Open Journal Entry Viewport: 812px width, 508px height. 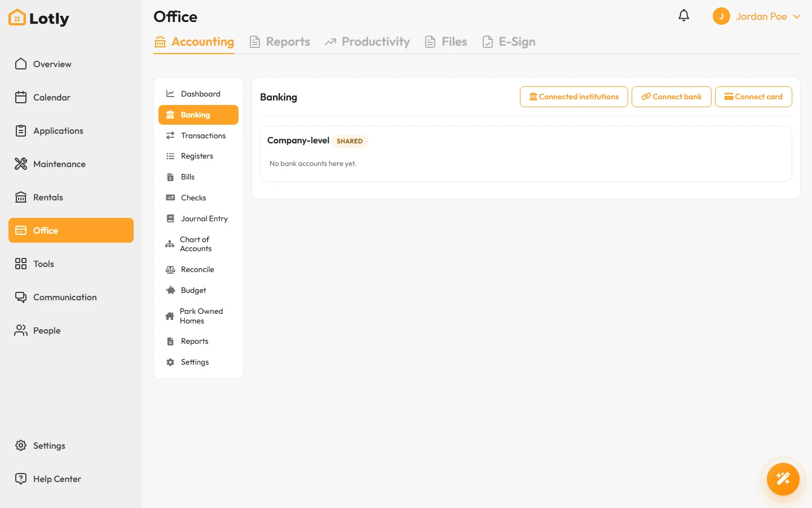198,218
